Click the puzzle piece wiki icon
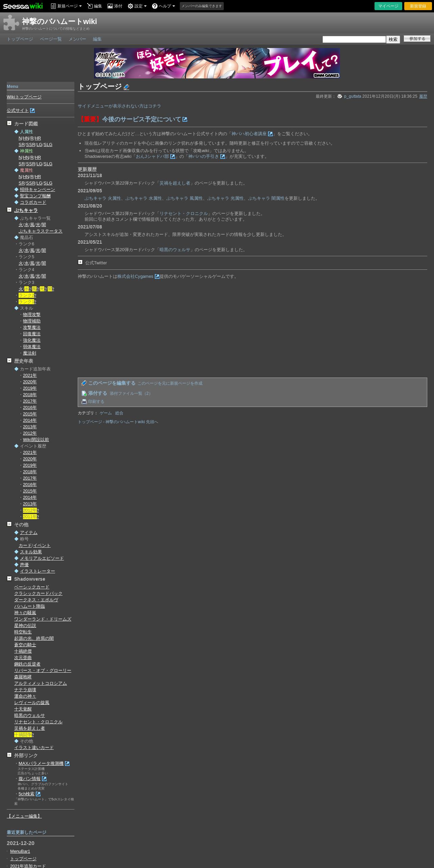The width and height of the screenshot is (434, 868). 11,23
